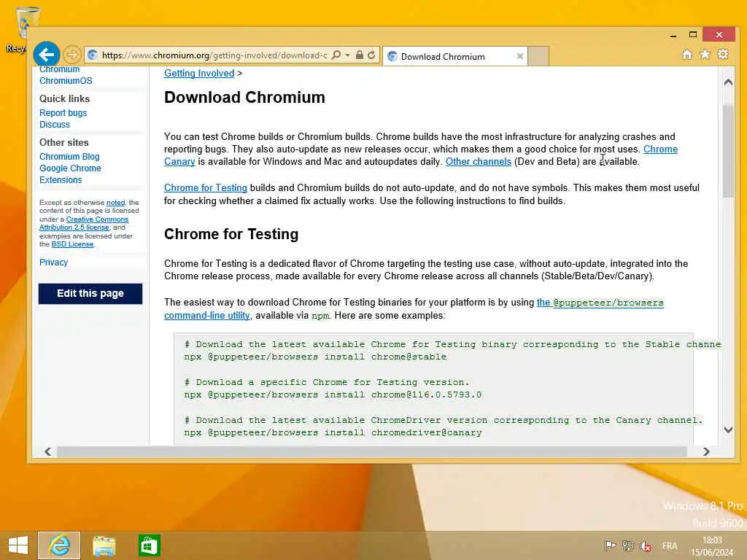
Task: Show the security lock report icon
Action: (x=360, y=55)
